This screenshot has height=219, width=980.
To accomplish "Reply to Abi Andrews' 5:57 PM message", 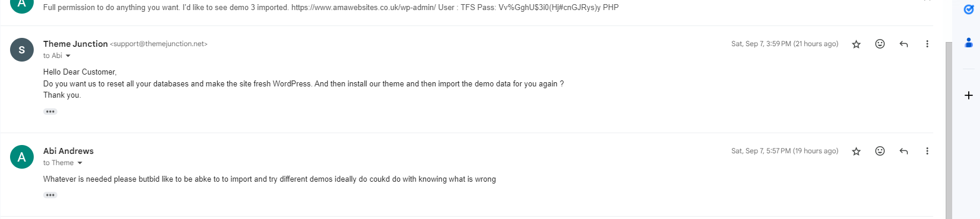I will 904,152.
